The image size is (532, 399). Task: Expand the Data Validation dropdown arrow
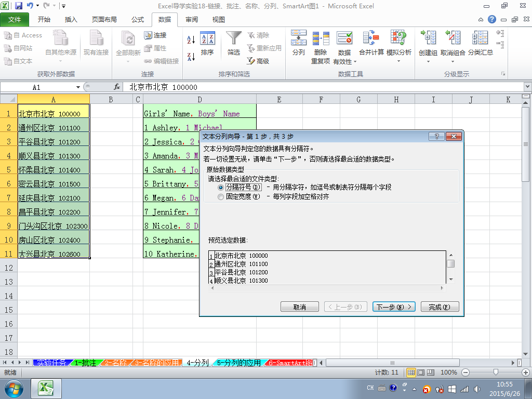[355, 62]
